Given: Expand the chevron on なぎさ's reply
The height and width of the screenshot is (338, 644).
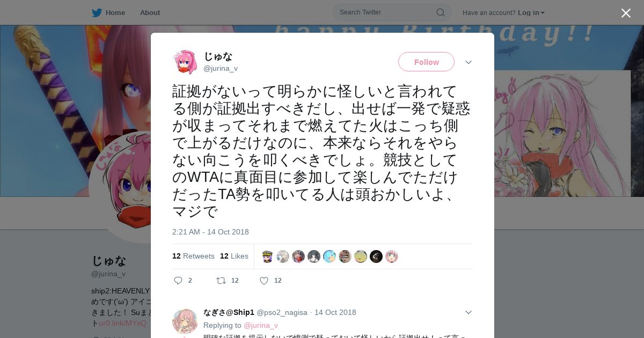Looking at the screenshot, I should point(468,312).
